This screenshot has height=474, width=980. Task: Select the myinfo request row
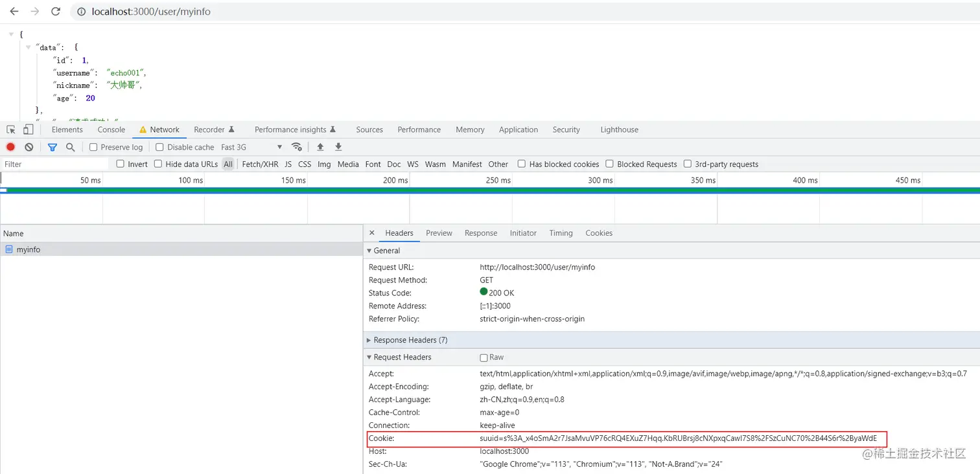coord(181,249)
